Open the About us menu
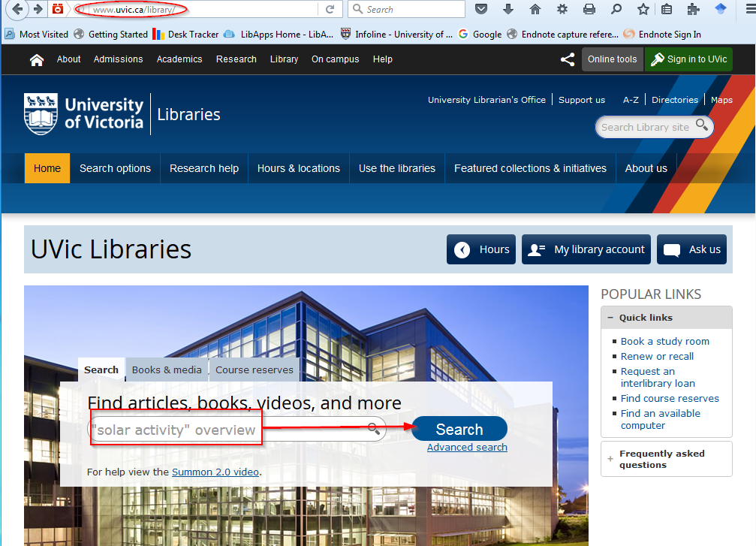 pyautogui.click(x=646, y=168)
